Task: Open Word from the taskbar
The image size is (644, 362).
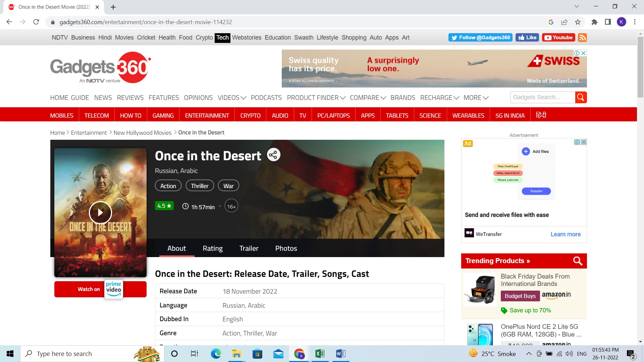Action: [340, 354]
